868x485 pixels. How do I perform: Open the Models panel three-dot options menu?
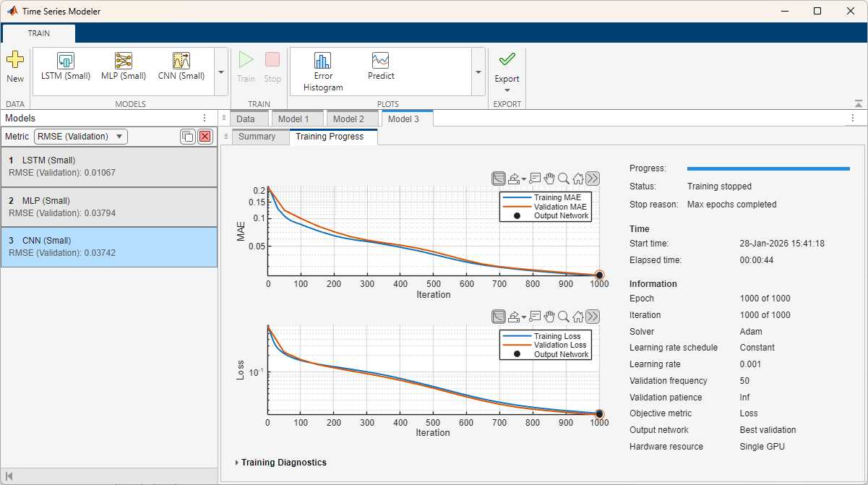(x=205, y=118)
